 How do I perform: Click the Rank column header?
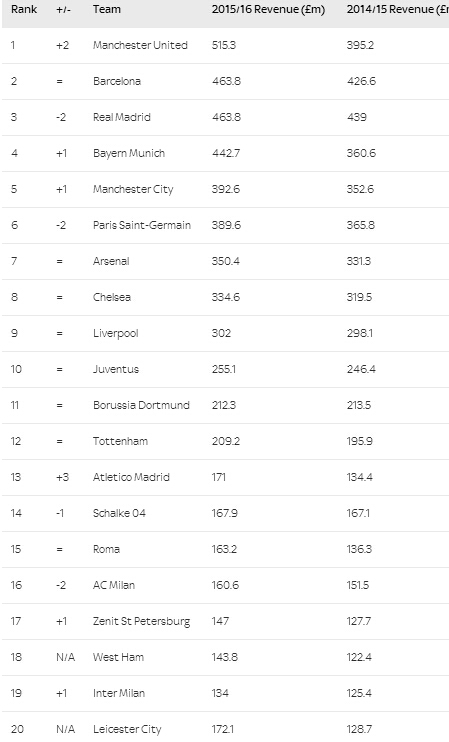(x=24, y=9)
